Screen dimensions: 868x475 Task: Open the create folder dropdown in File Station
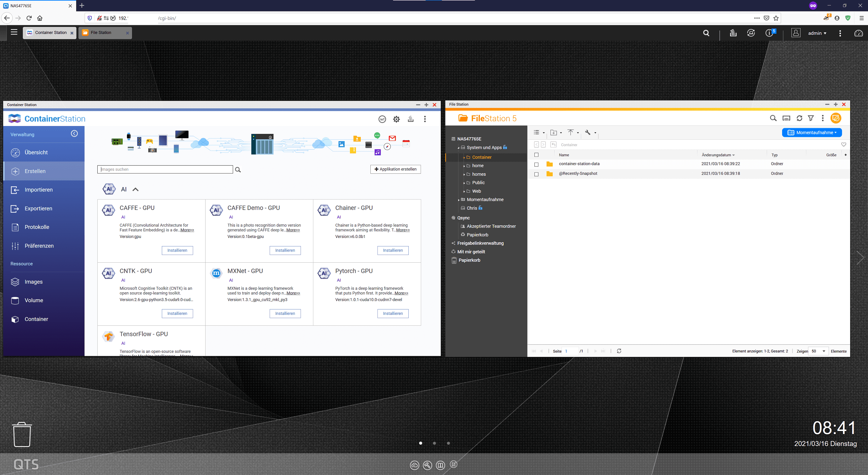[556, 132]
